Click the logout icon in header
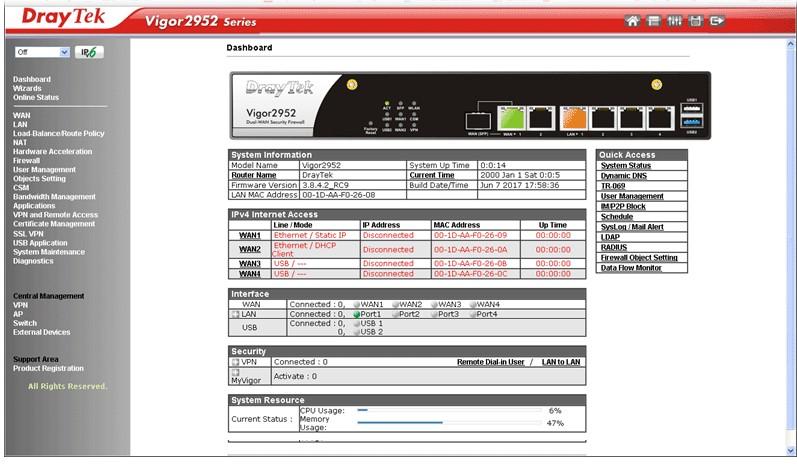797x464 pixels. tap(717, 21)
